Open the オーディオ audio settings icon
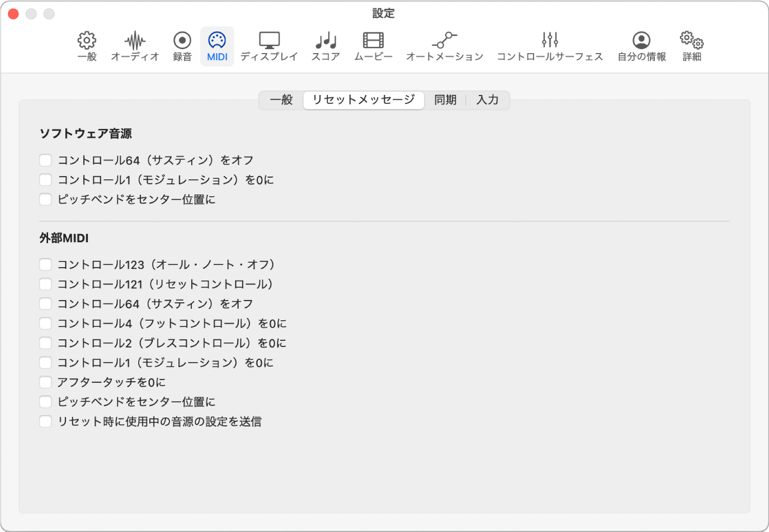 tap(134, 46)
